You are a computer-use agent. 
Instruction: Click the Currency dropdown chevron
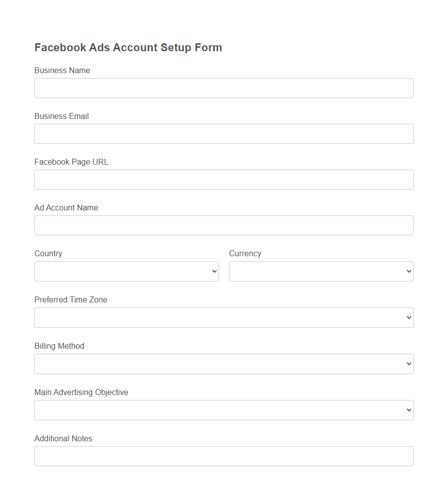click(x=408, y=271)
